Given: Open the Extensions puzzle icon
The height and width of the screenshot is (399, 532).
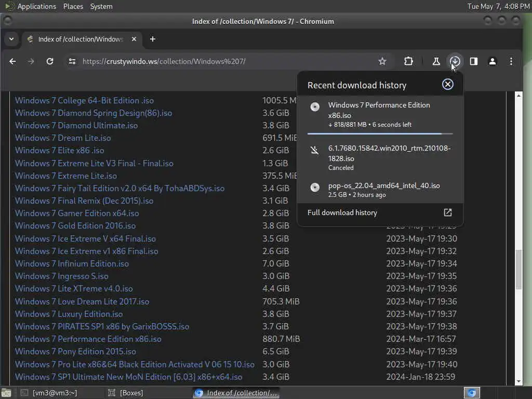Looking at the screenshot, I should coord(408,61).
